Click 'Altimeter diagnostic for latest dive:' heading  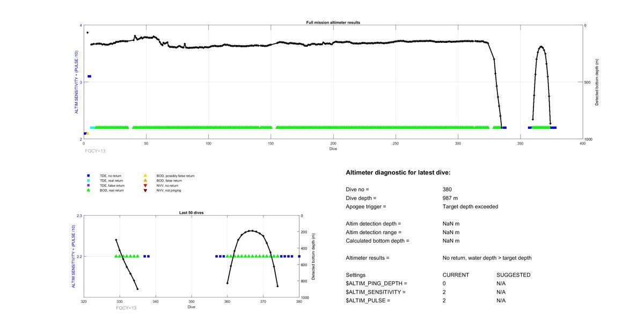398,172
